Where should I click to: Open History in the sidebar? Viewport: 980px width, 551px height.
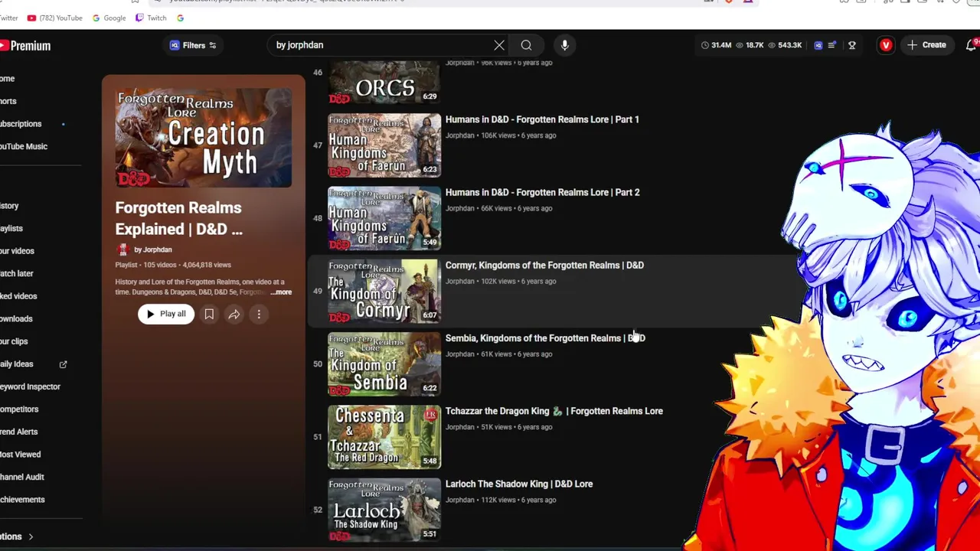click(9, 205)
